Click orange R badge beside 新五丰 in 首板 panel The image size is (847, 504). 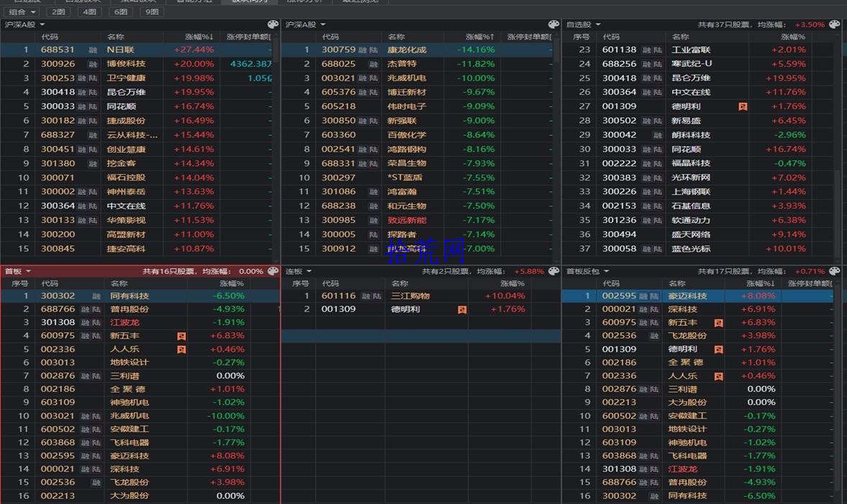[181, 336]
